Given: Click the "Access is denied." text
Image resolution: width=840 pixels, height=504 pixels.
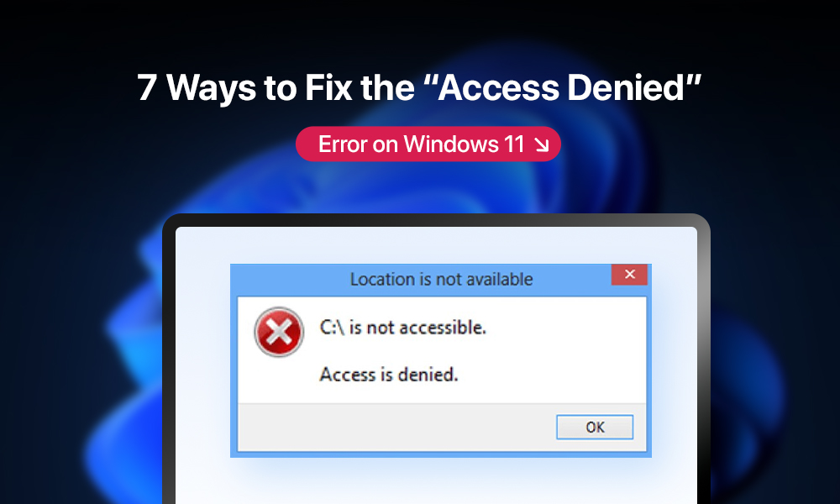Looking at the screenshot, I should [x=389, y=374].
